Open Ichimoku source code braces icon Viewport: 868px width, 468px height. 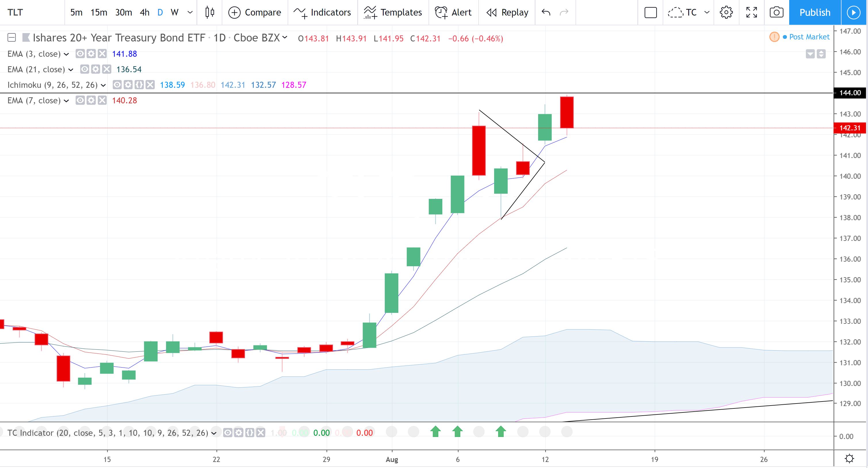[x=139, y=85]
